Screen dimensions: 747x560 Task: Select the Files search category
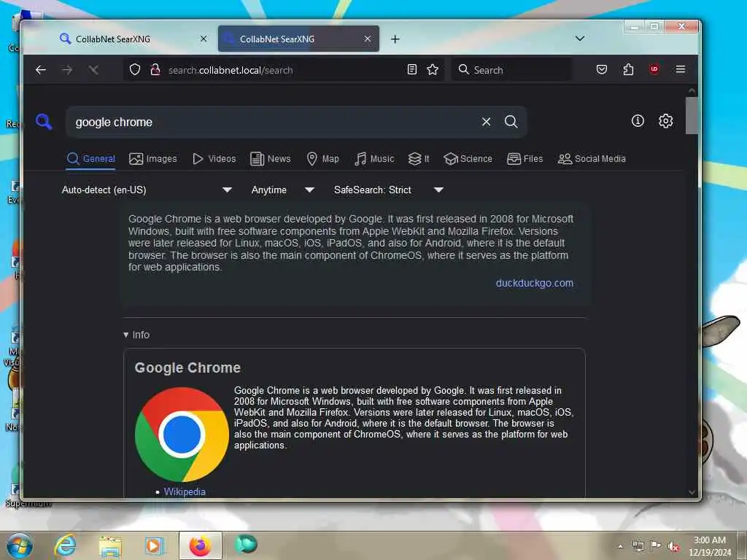[525, 158]
